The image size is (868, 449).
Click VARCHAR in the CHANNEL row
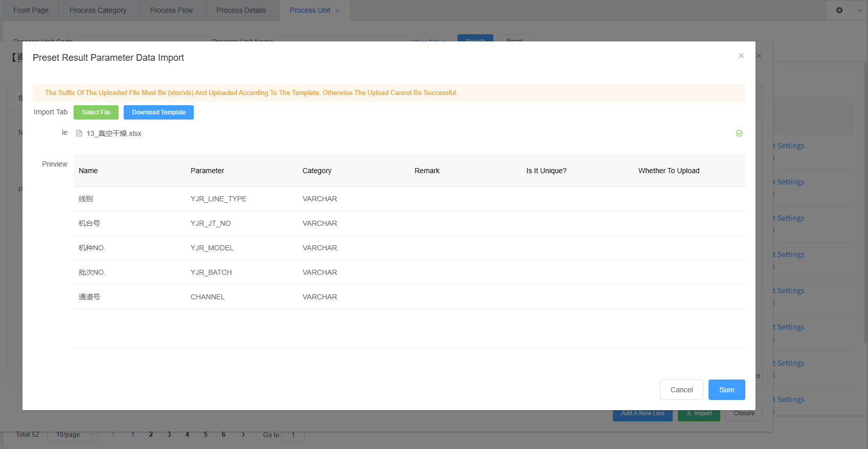319,297
